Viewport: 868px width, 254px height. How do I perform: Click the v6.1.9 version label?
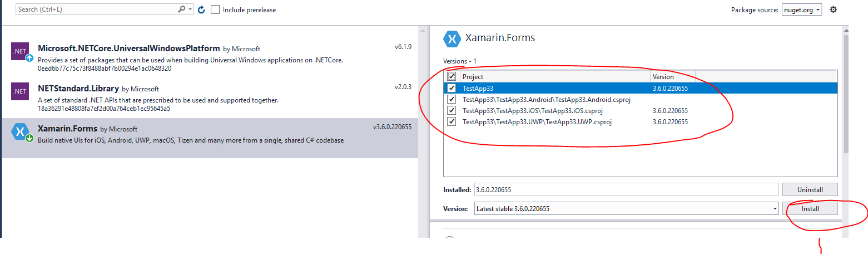click(x=403, y=46)
